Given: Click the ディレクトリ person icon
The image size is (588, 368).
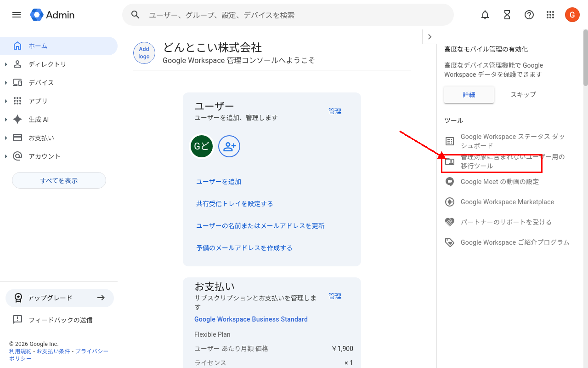Looking at the screenshot, I should coord(17,64).
